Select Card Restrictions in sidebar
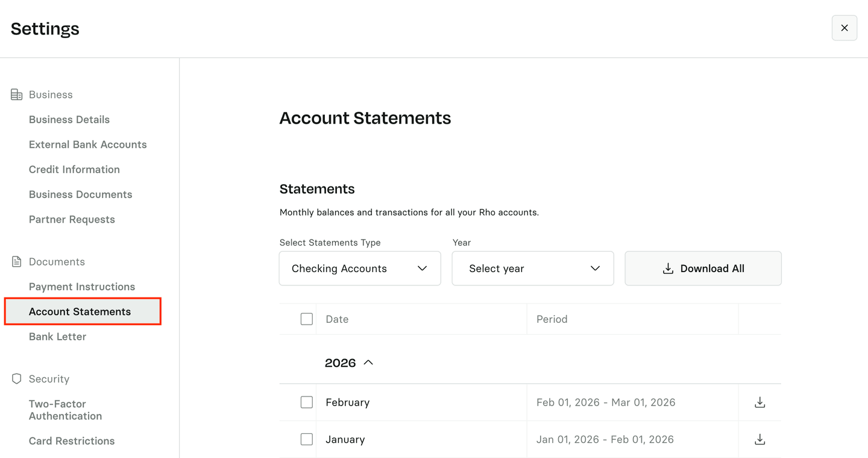This screenshot has width=868, height=458. click(72, 441)
